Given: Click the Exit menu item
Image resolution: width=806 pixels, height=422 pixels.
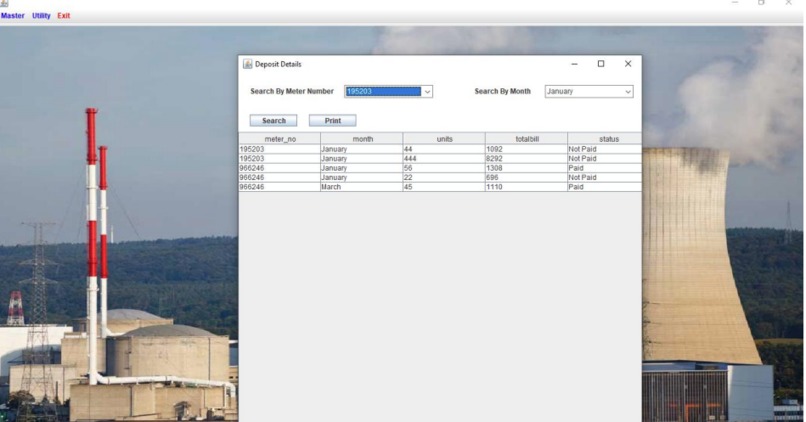Looking at the screenshot, I should [64, 16].
